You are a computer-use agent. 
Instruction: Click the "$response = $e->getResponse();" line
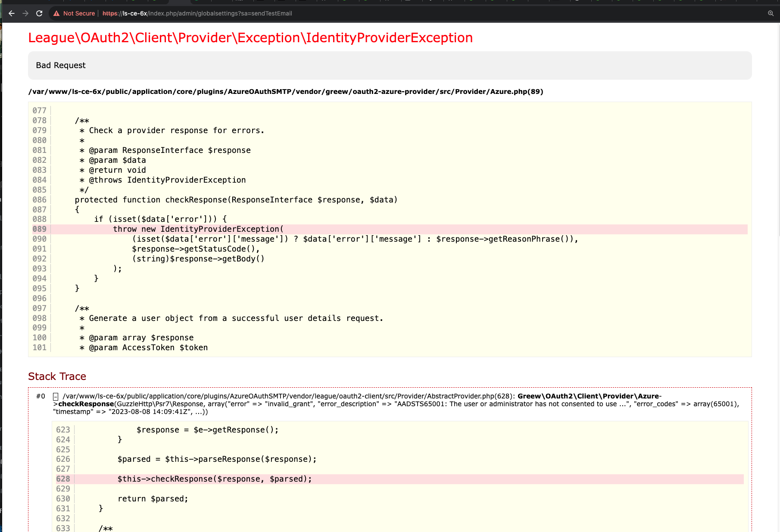point(207,430)
